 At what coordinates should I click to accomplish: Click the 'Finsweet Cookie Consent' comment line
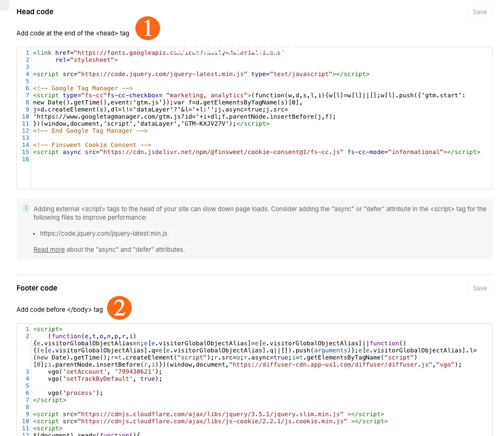(92, 145)
